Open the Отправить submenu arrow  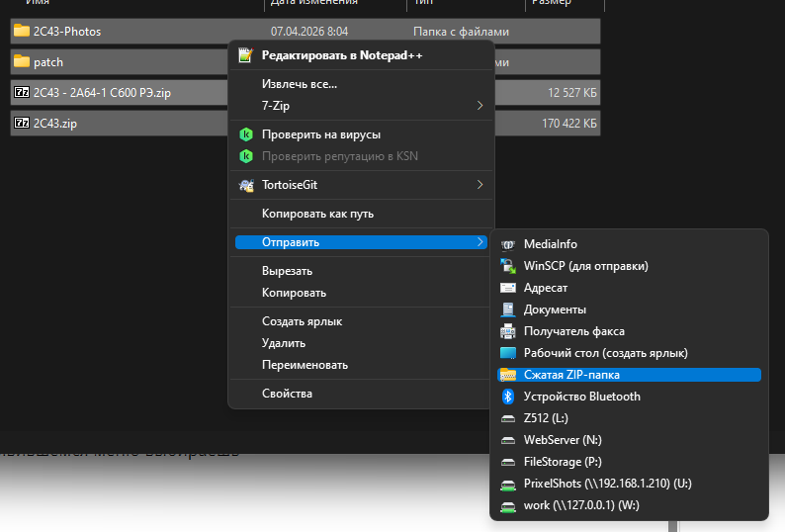point(480,242)
